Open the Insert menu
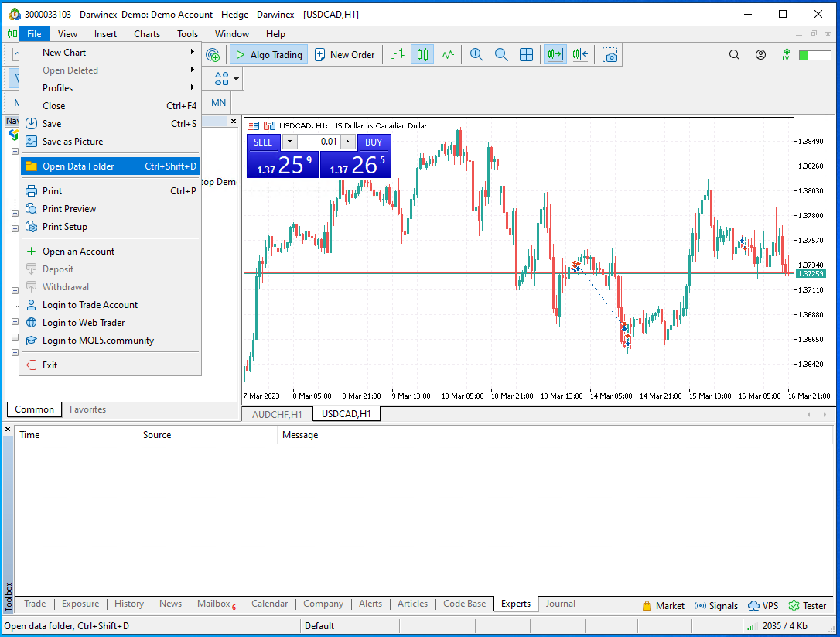 pos(105,34)
